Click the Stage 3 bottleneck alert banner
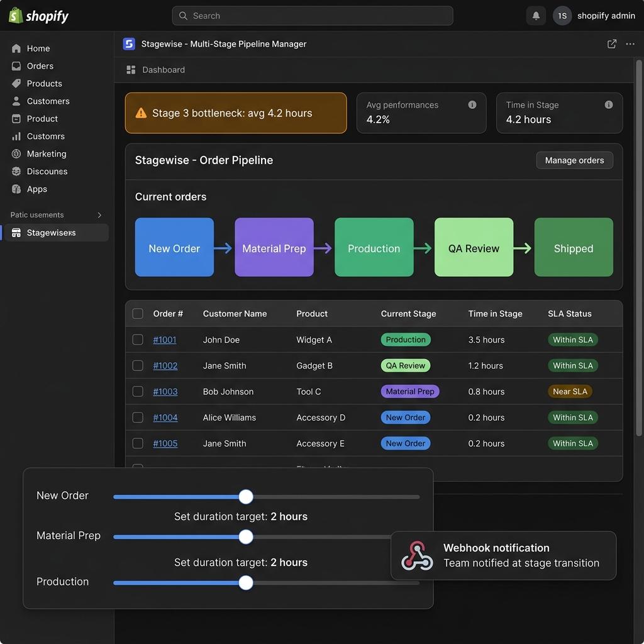 pos(236,113)
